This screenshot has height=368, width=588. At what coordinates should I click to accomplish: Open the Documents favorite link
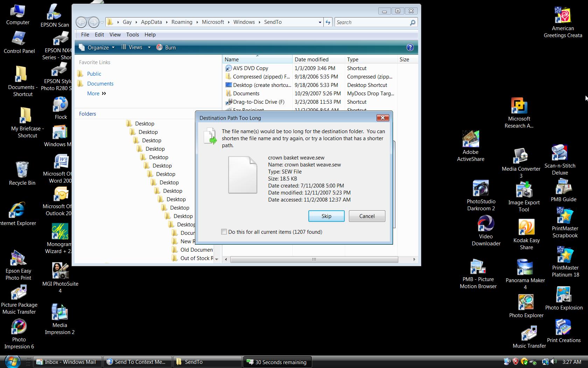[x=100, y=83]
